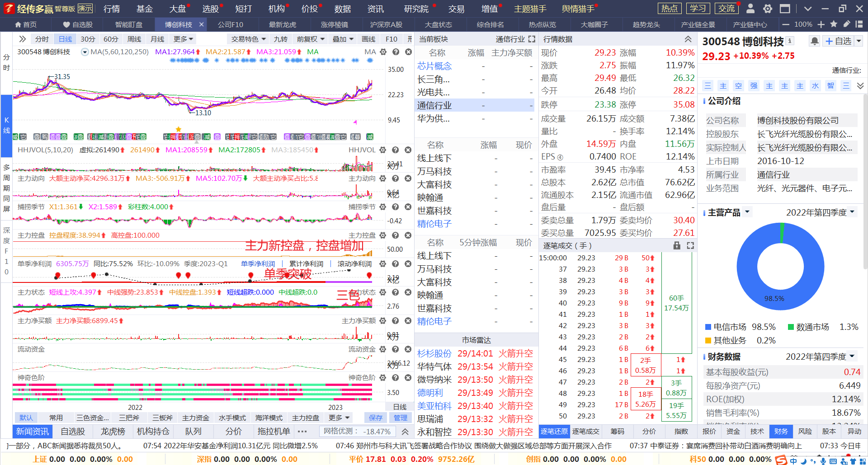Viewport: 868px width, 465px height.
Task: Click the window layout icon in title bar
Action: (x=785, y=9)
